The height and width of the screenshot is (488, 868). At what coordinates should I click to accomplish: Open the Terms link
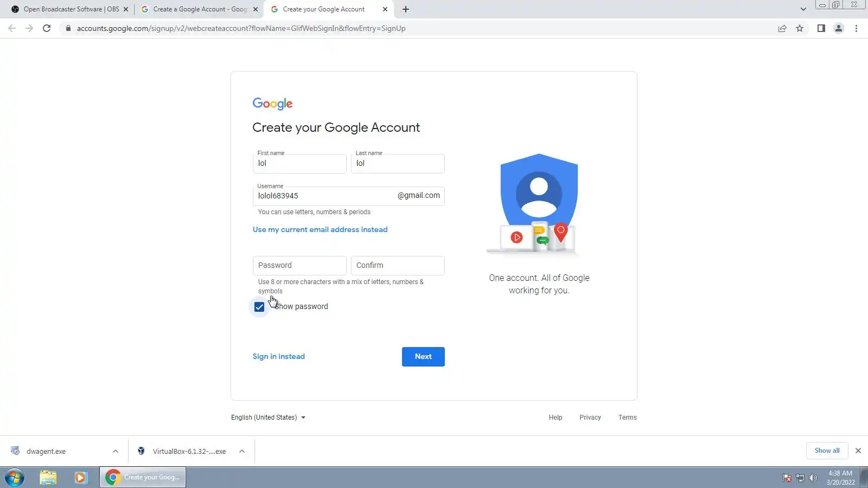628,418
